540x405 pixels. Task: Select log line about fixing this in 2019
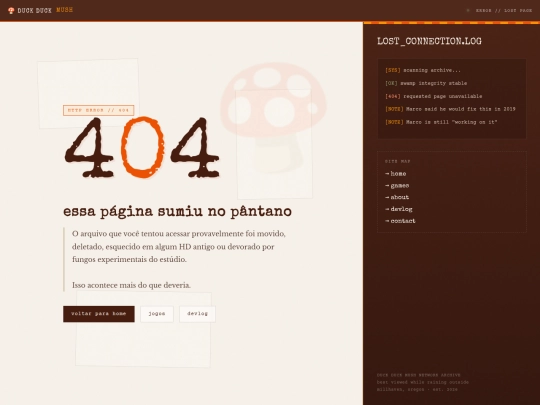click(x=450, y=109)
